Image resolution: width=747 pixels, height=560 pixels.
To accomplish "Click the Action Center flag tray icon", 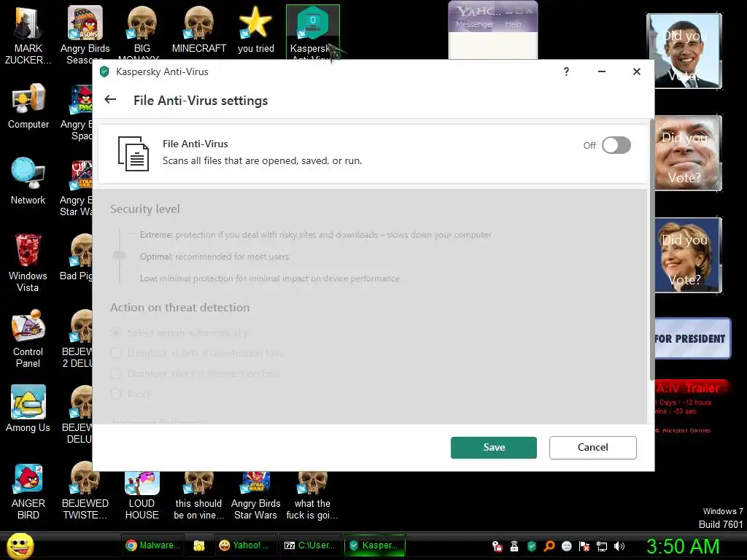I will coord(584,546).
